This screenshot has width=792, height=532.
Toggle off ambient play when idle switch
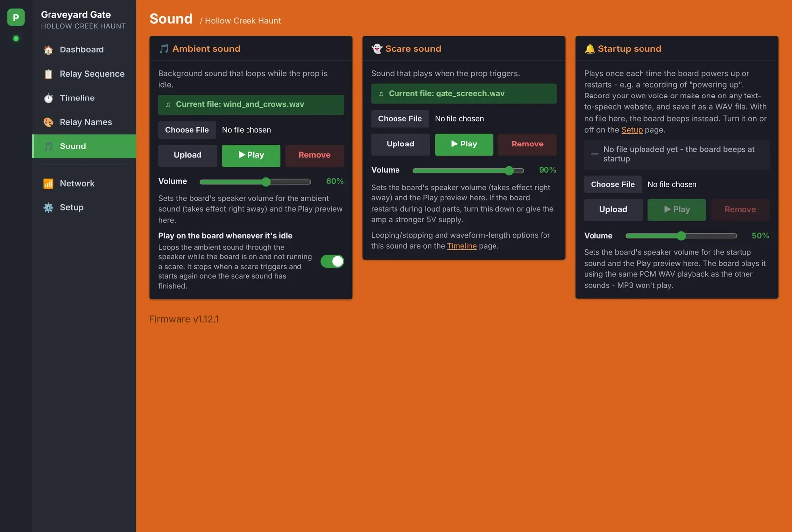332,261
